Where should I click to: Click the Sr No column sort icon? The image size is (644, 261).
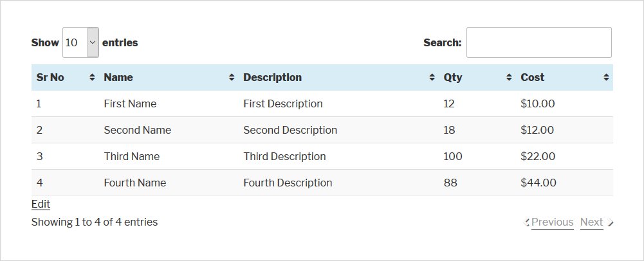pyautogui.click(x=92, y=77)
